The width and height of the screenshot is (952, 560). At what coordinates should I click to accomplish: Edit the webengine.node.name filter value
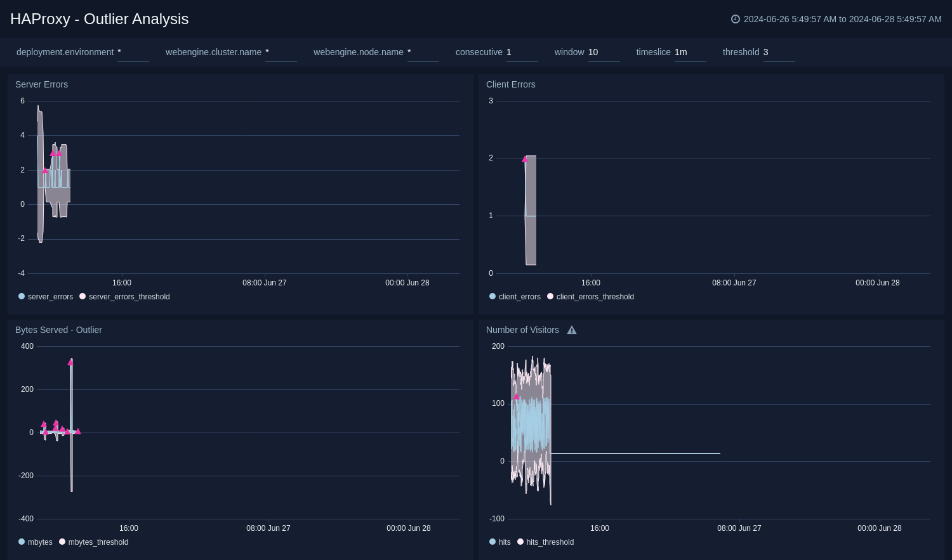tap(423, 53)
